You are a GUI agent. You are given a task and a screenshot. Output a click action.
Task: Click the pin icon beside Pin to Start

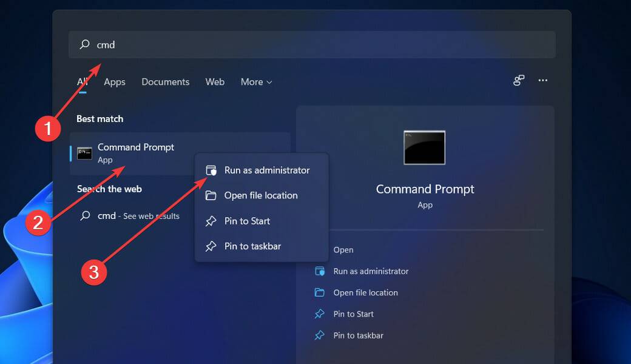pyautogui.click(x=211, y=221)
